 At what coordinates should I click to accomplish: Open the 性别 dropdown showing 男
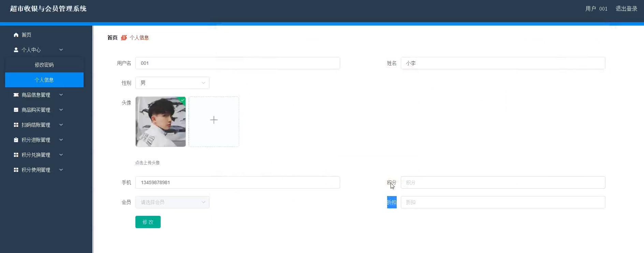172,83
